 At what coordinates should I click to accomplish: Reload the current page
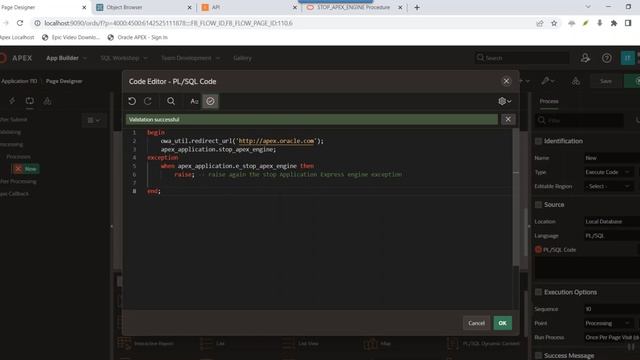(x=20, y=23)
